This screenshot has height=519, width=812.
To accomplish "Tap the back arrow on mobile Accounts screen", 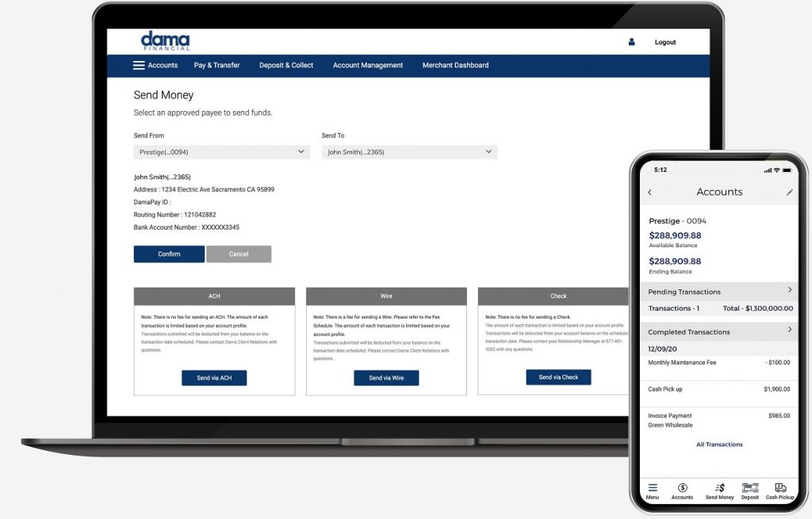I will tap(650, 193).
